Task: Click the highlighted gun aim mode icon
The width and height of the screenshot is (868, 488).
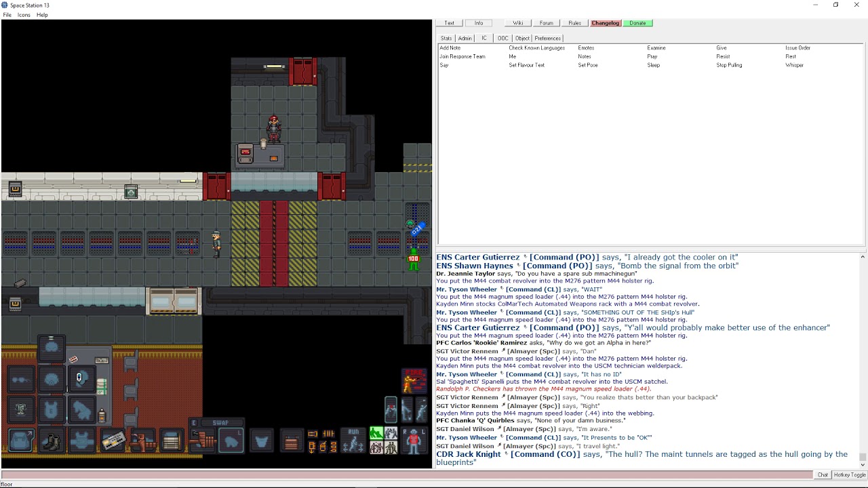Action: 391,409
